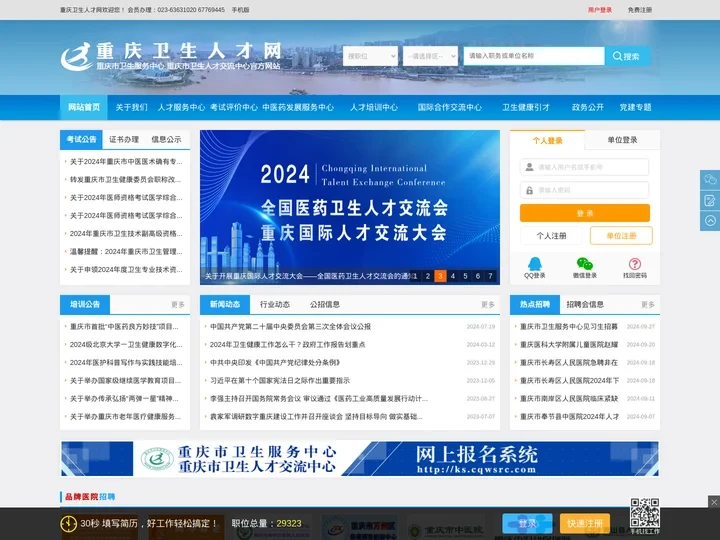Click the job or company search field

534,56
